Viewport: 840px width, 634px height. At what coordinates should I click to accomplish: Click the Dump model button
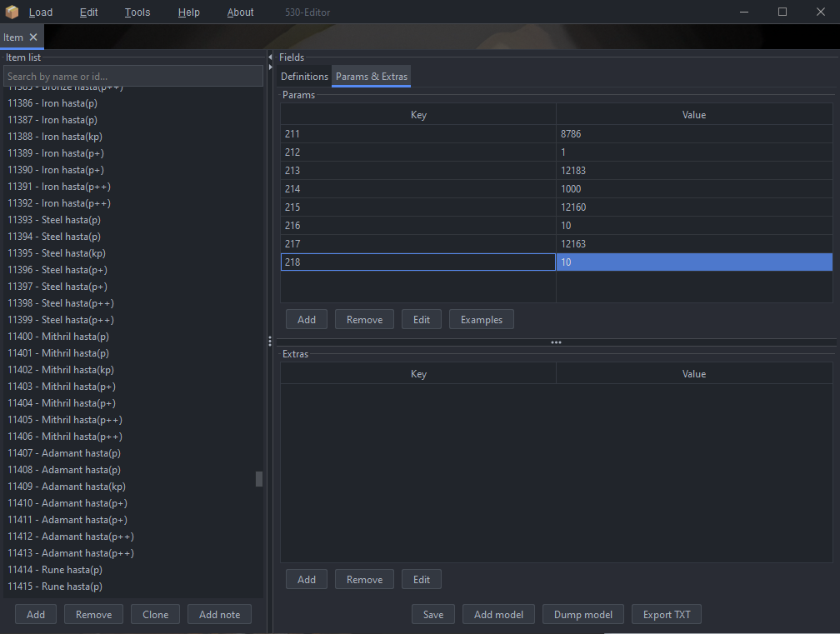point(583,615)
